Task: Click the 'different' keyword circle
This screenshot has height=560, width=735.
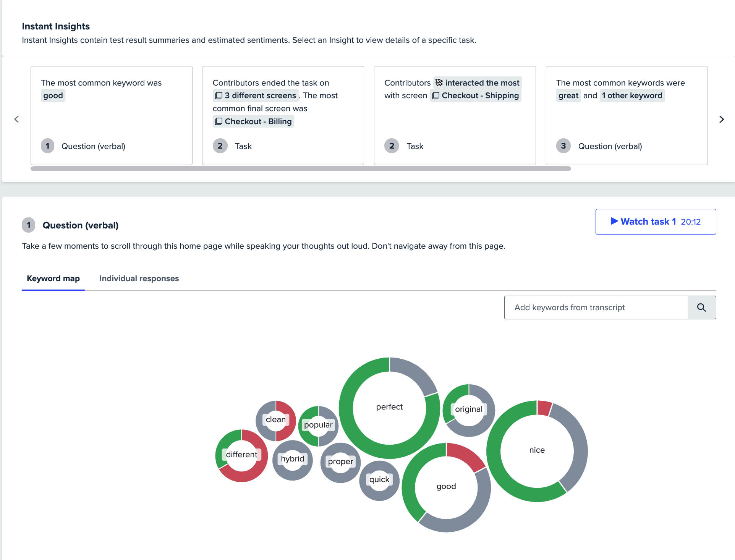Action: 241,455
